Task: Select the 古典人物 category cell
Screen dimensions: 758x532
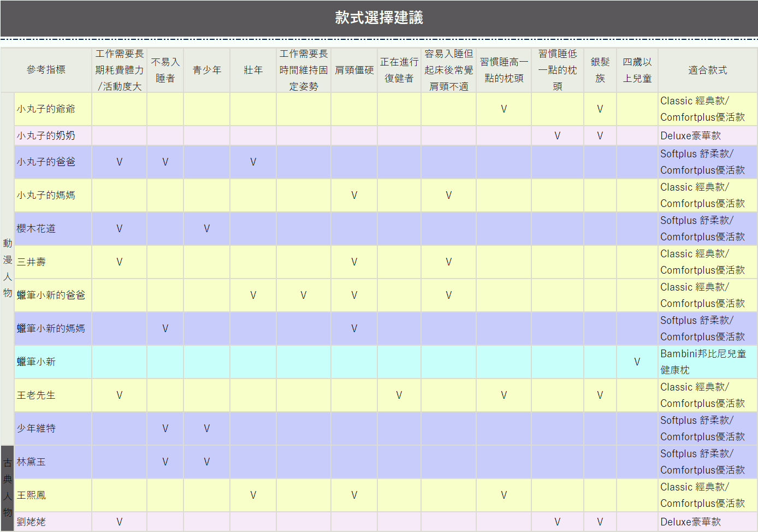Action: tap(8, 488)
